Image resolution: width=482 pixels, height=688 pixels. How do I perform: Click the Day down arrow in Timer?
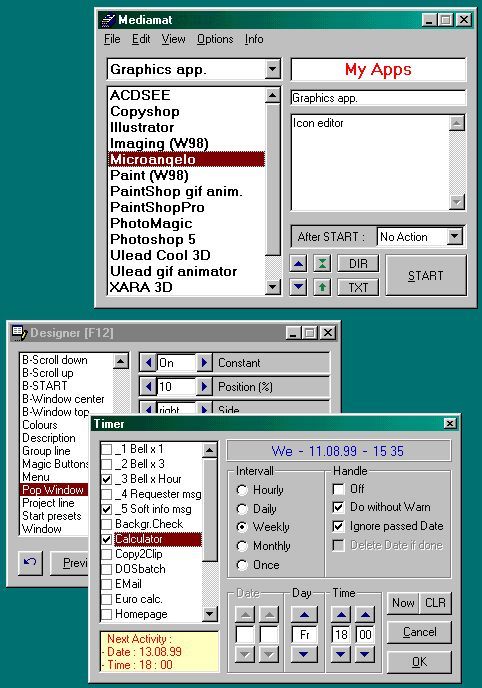click(304, 654)
